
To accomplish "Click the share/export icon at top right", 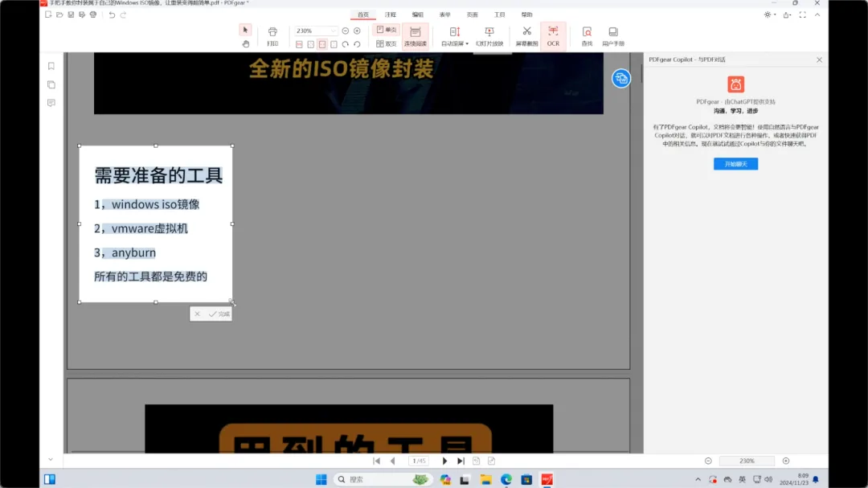I will [x=787, y=15].
